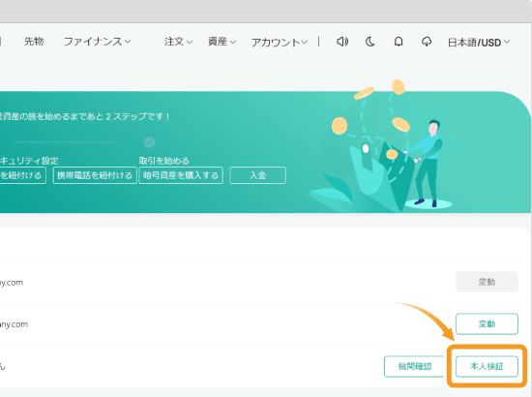Click the announcements speaker icon
Image resolution: width=532 pixels, height=397 pixels.
pos(342,42)
